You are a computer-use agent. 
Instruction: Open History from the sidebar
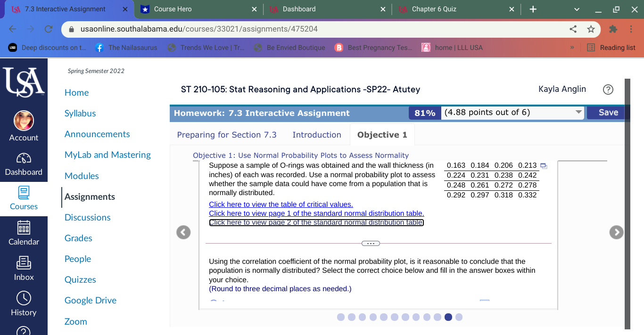click(x=24, y=304)
